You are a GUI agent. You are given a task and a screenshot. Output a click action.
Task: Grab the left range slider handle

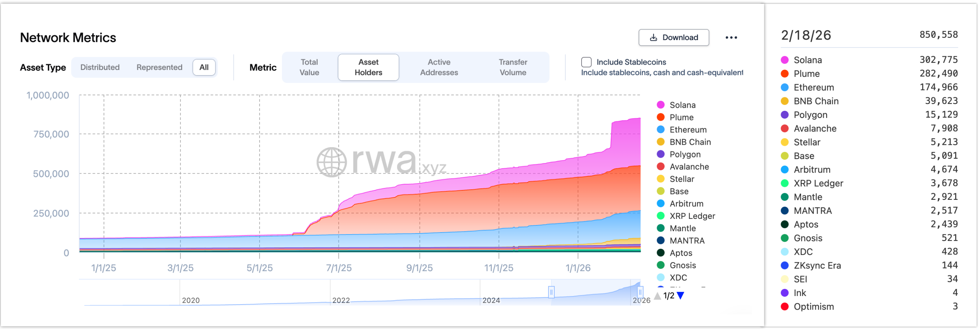click(x=551, y=292)
